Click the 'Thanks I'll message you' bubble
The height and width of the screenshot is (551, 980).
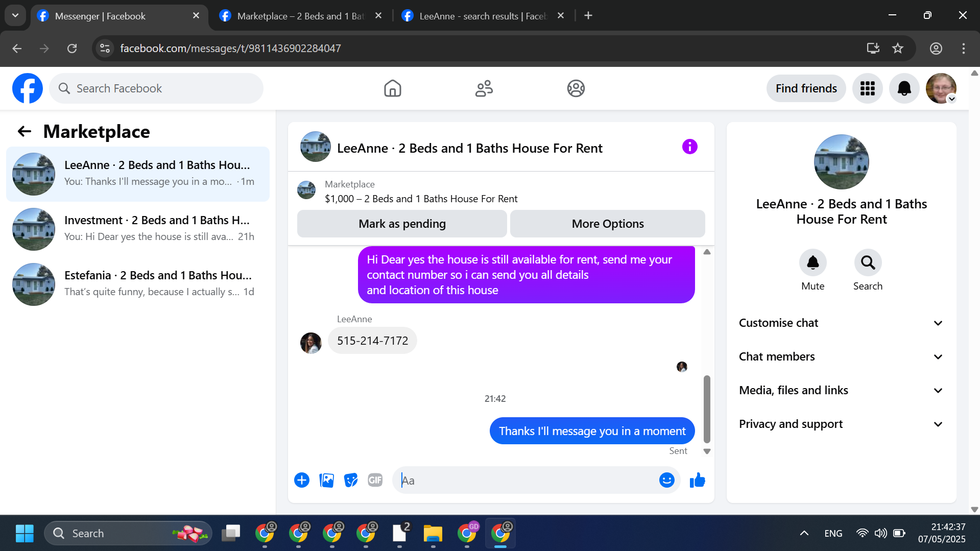point(592,431)
